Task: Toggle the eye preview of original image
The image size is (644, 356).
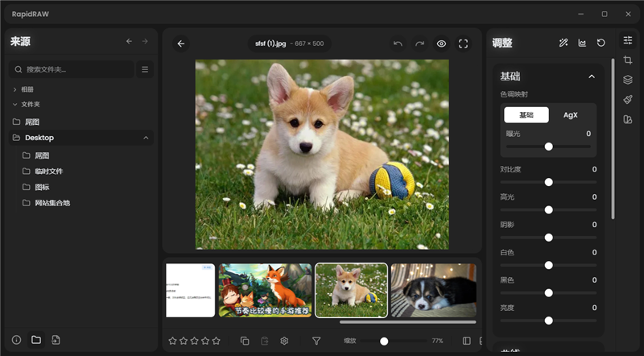Action: pyautogui.click(x=441, y=43)
